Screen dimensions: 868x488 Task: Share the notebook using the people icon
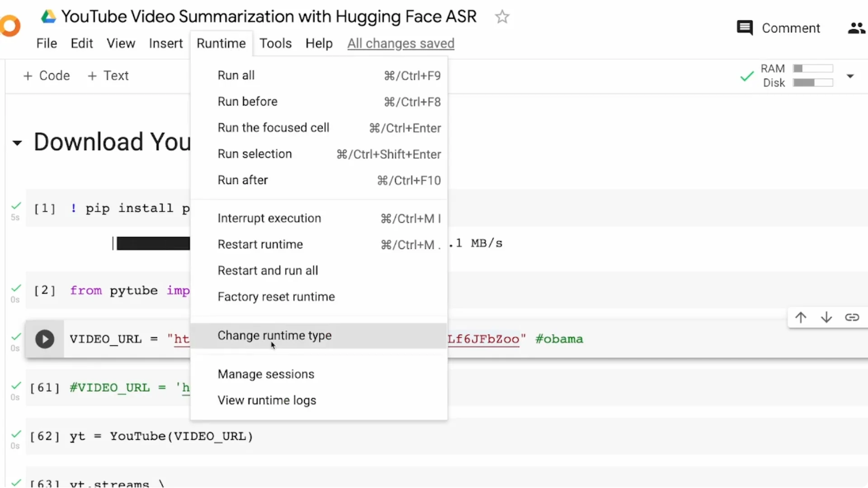(x=855, y=28)
